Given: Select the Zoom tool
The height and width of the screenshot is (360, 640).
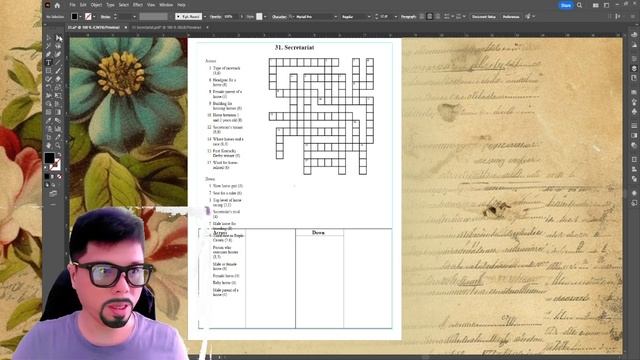Looking at the screenshot, I should [59, 145].
